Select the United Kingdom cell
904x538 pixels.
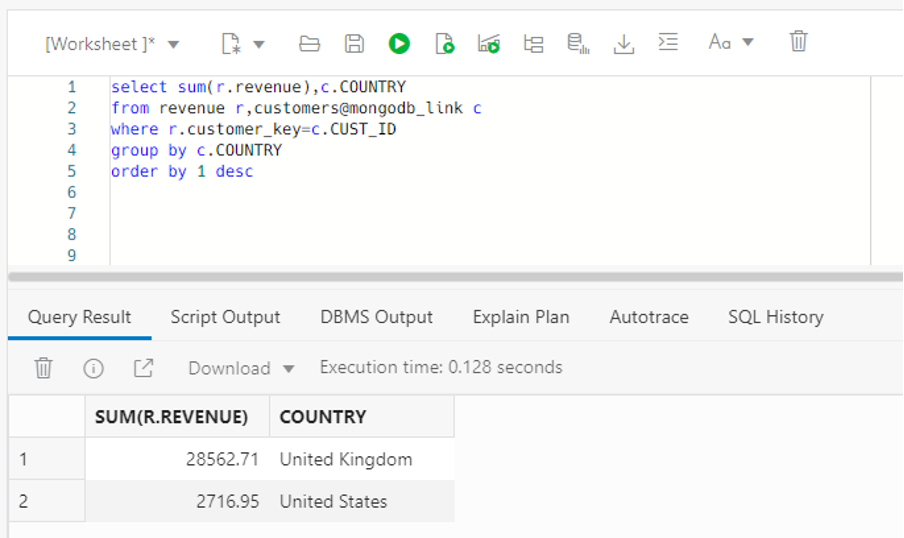coord(361,460)
